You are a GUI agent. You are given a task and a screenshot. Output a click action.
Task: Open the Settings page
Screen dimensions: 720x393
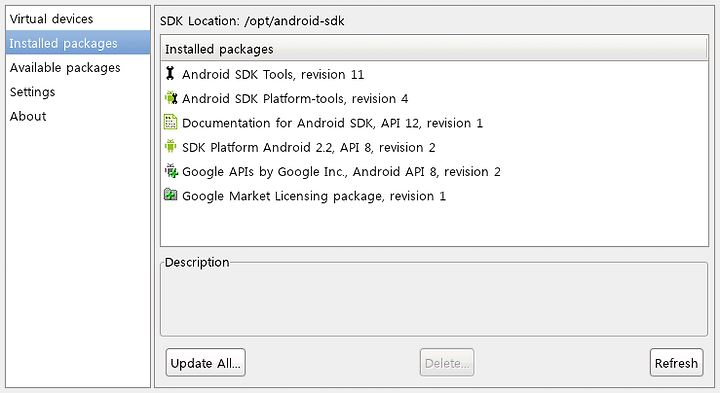pos(78,92)
